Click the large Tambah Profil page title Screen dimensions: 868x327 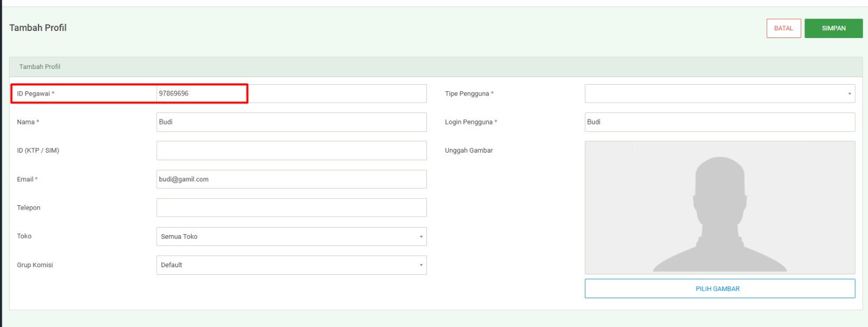(x=38, y=28)
